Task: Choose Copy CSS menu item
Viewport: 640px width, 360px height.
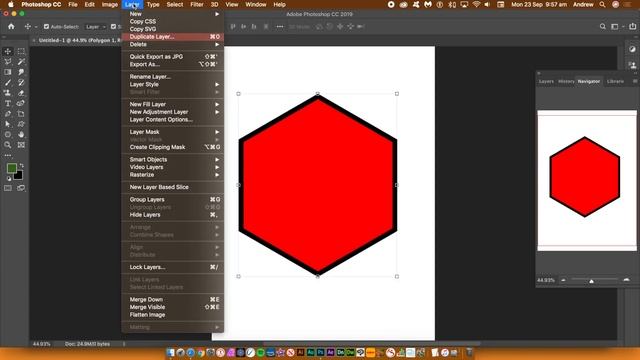Action: (x=173, y=21)
